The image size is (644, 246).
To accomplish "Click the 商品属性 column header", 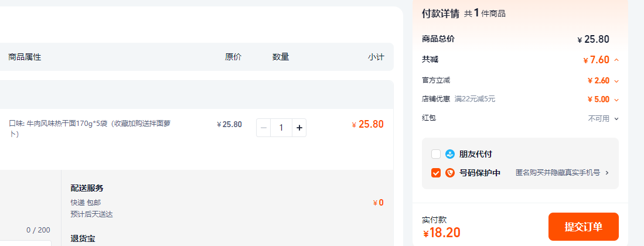I will (x=25, y=57).
